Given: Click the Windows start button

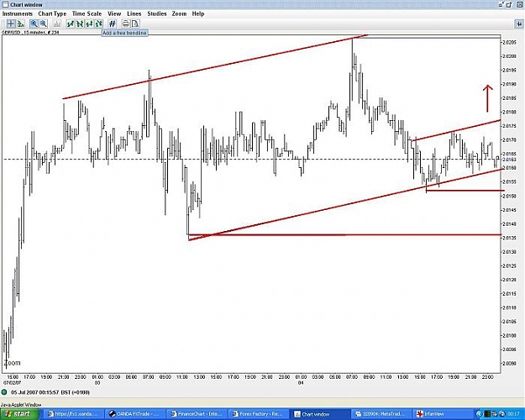Looking at the screenshot, I should (x=18, y=414).
